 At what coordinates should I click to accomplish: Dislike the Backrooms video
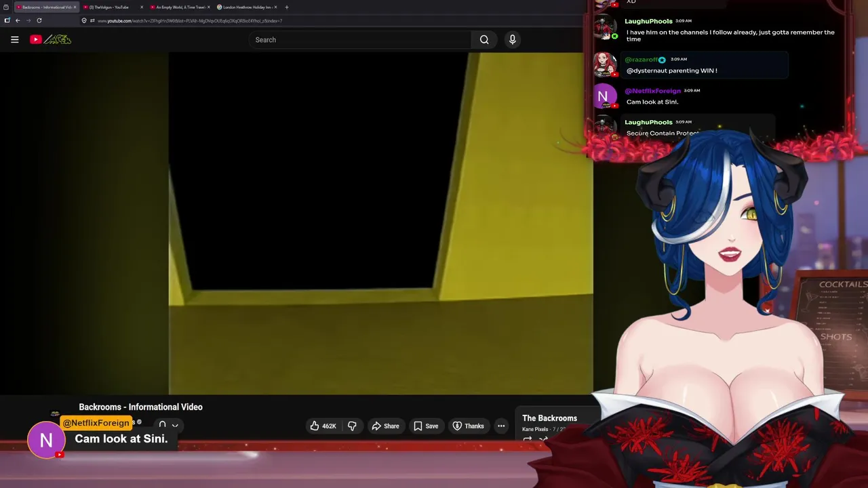coord(352,426)
